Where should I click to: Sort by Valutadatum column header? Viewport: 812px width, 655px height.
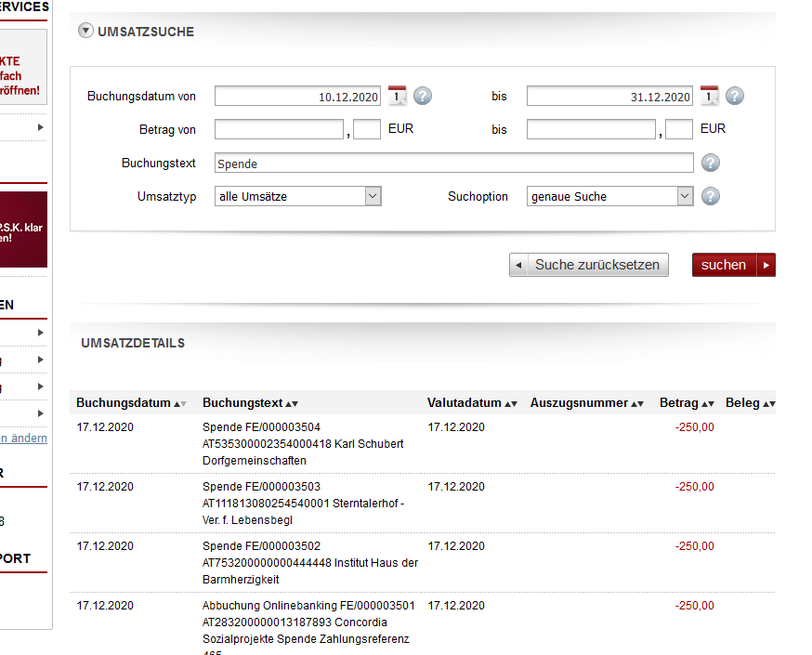[x=472, y=403]
